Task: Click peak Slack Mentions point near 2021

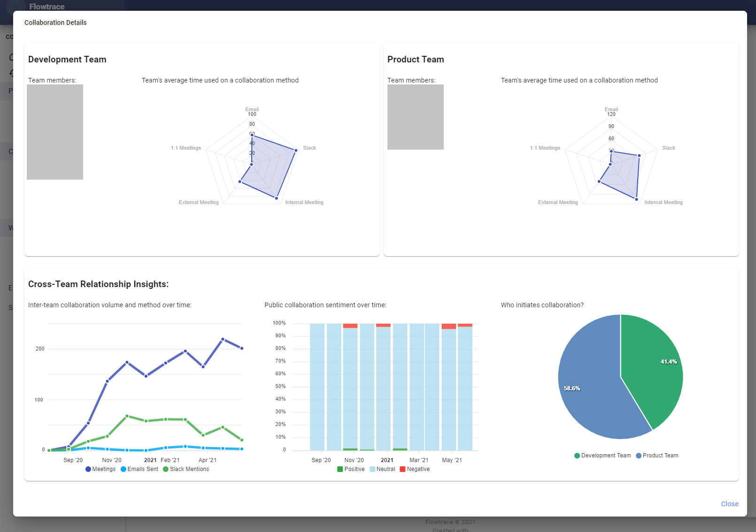Action: coord(127,416)
